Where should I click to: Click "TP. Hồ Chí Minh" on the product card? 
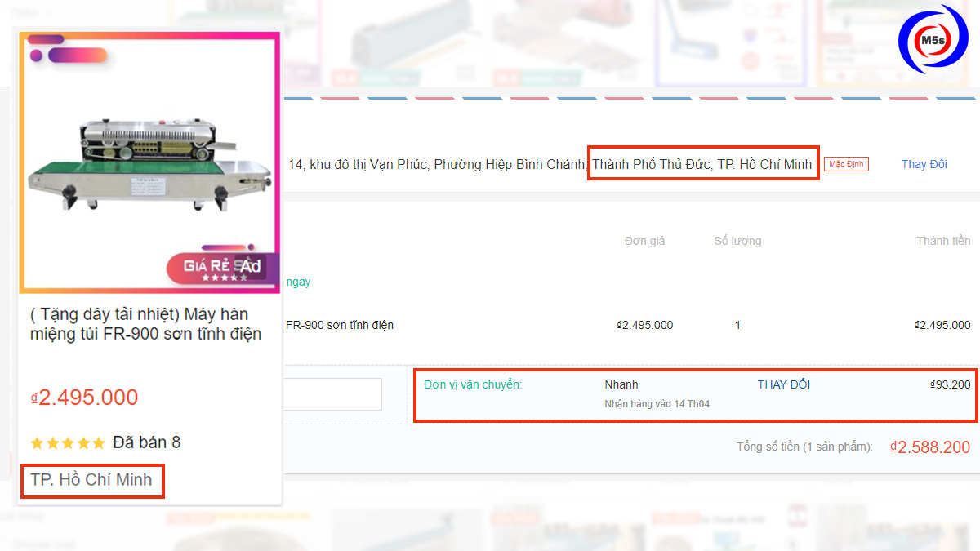[91, 480]
